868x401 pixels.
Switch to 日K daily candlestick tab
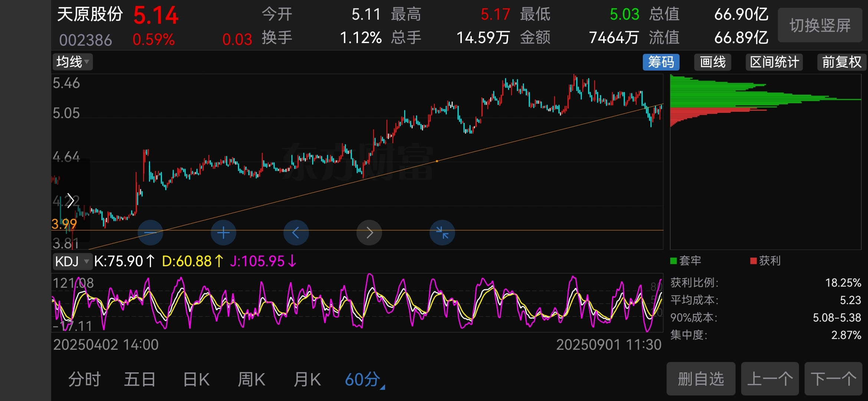click(x=196, y=380)
